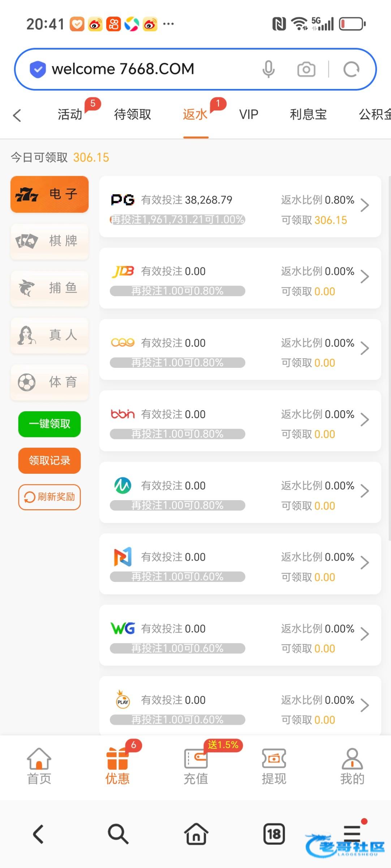The height and width of the screenshot is (868, 391).
Task: Tap the page reload icon
Action: click(x=351, y=69)
